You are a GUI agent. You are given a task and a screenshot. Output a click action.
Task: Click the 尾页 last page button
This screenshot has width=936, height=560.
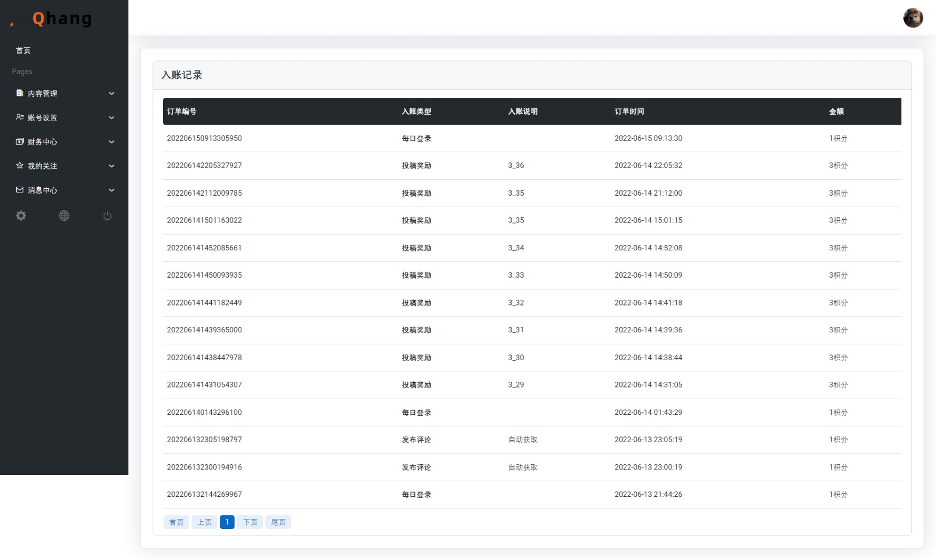click(x=278, y=522)
